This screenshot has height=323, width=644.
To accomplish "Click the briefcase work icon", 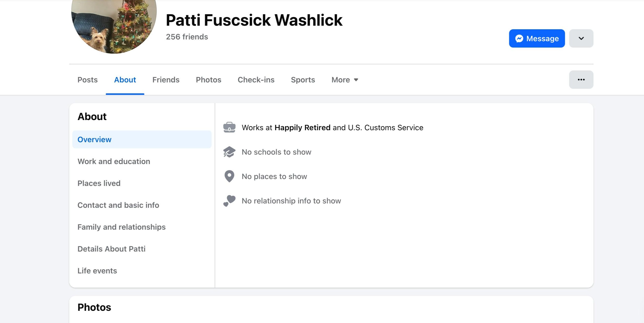I will (229, 127).
